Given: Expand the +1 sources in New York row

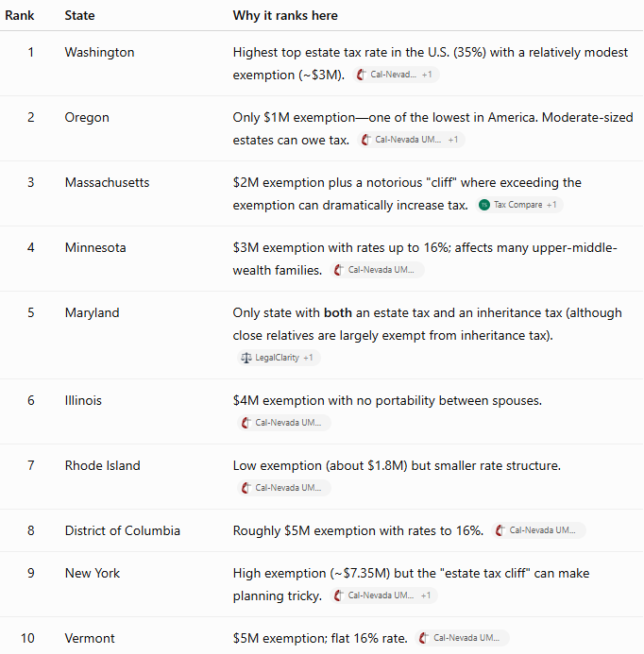Looking at the screenshot, I should pos(425,595).
